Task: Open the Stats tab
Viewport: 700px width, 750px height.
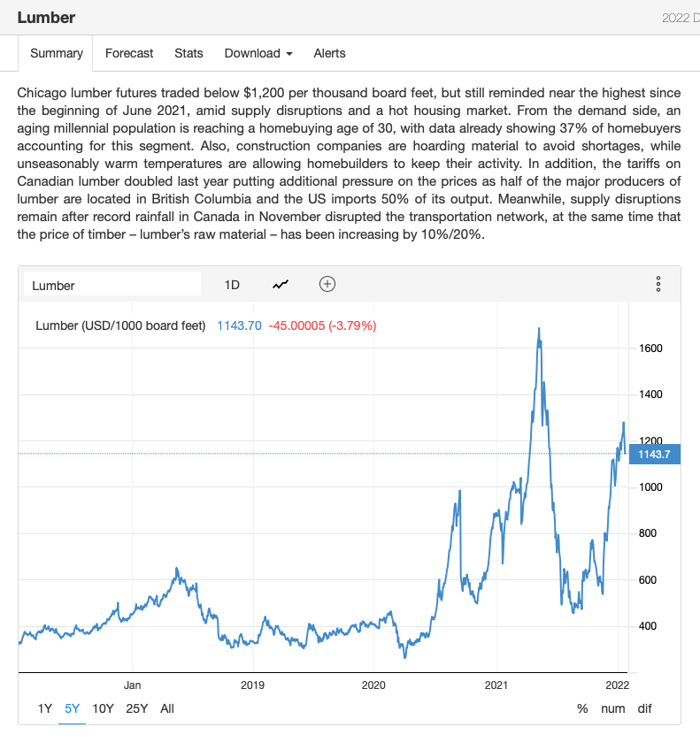Action: click(x=188, y=53)
